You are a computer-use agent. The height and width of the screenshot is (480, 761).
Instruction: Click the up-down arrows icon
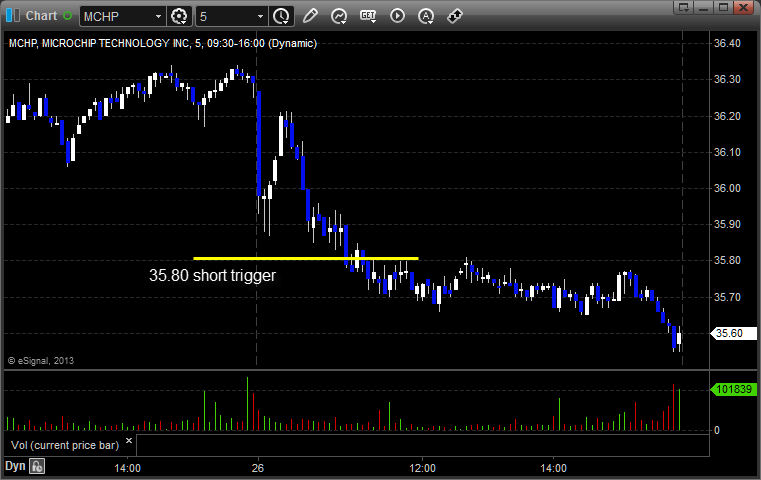tap(455, 16)
